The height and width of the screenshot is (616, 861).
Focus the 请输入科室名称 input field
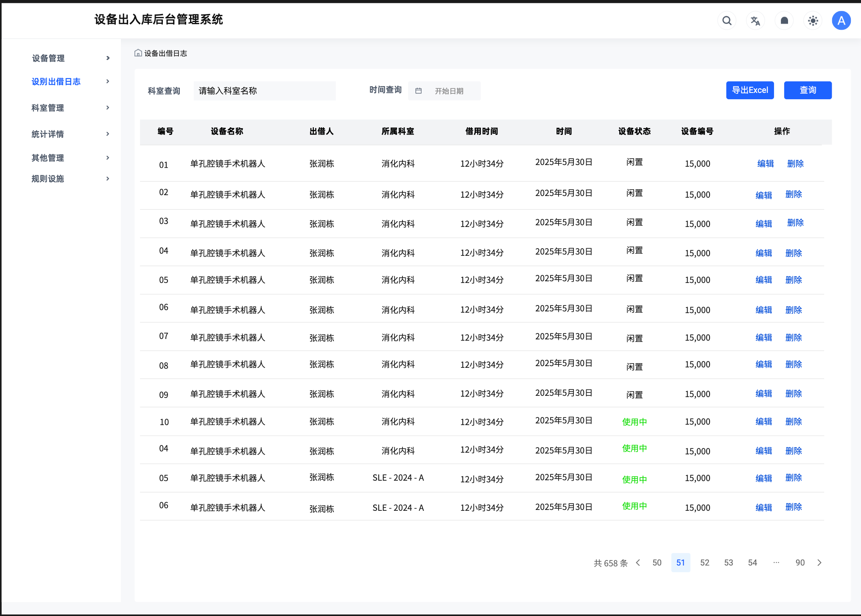265,91
